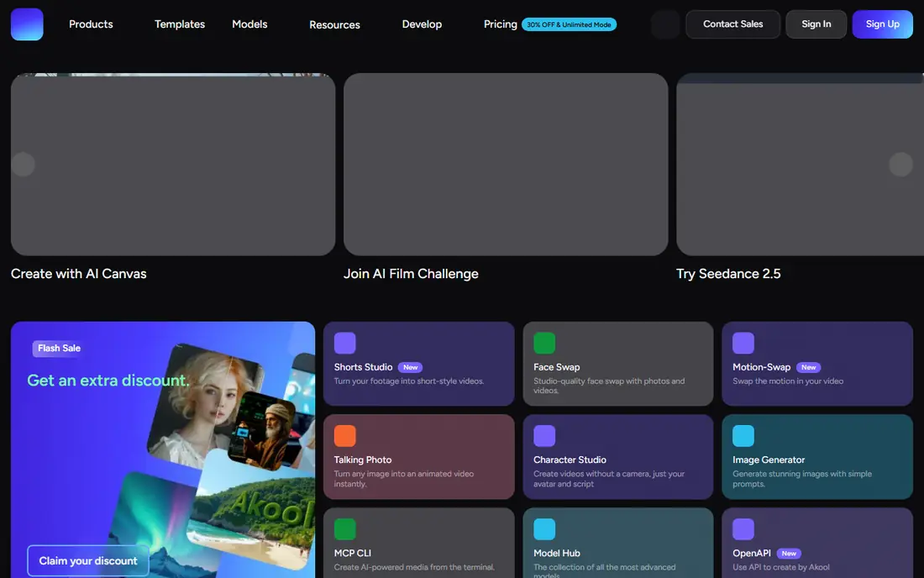
Task: Open the Create with AI Canvas card image
Action: pyautogui.click(x=173, y=165)
